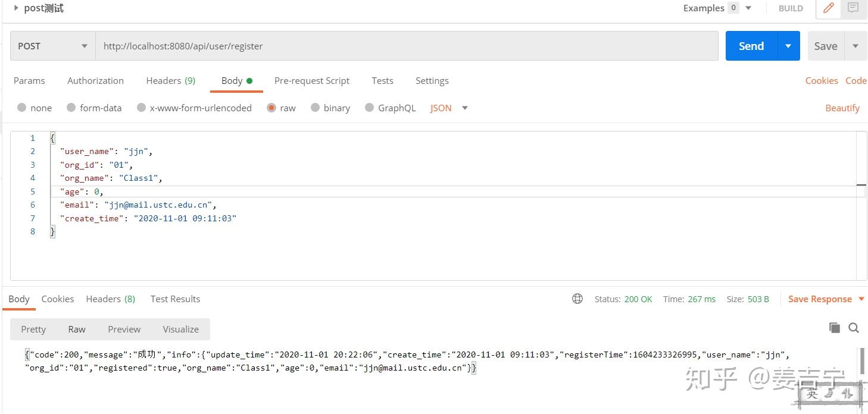The width and height of the screenshot is (868, 414).
Task: Expand the post测试 request name arrow
Action: click(16, 8)
